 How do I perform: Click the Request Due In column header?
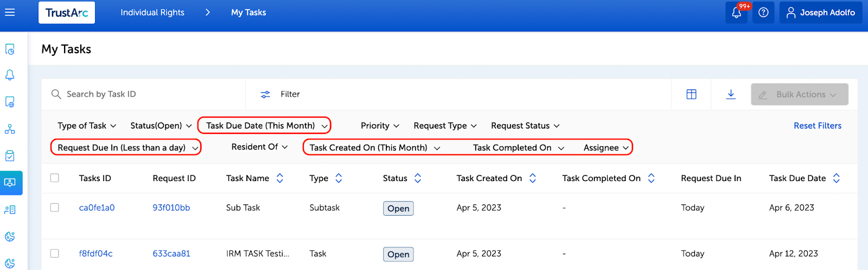coord(711,178)
